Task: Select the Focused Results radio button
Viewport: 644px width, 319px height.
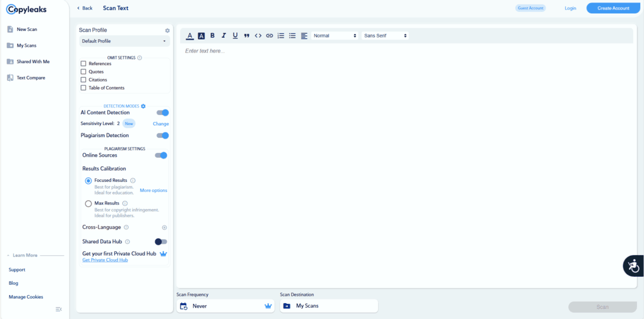Action: [x=88, y=181]
